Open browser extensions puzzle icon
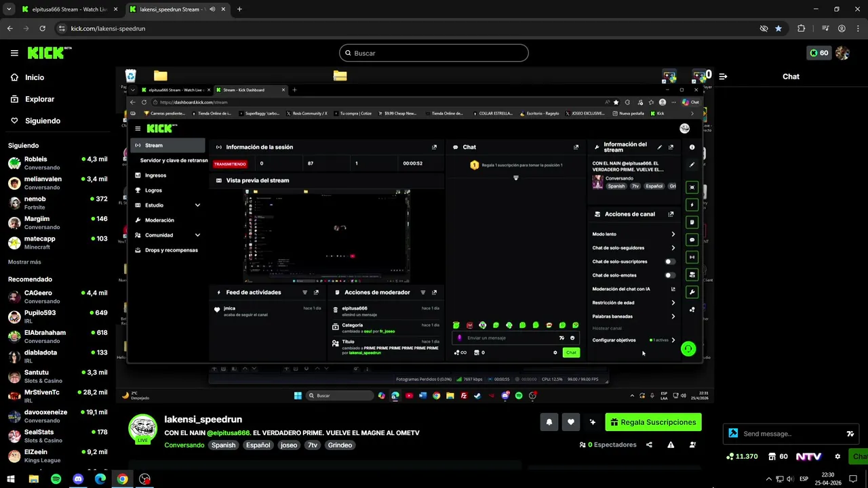 [802, 28]
